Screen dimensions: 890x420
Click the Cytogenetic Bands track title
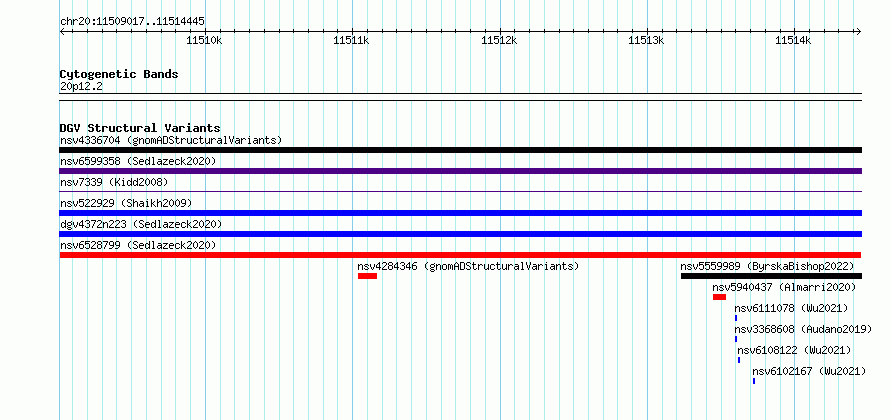(x=119, y=74)
